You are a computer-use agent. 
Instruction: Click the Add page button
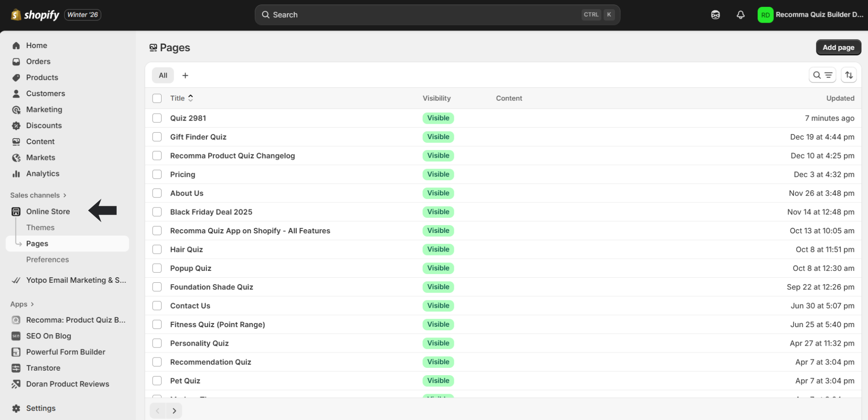[838, 48]
